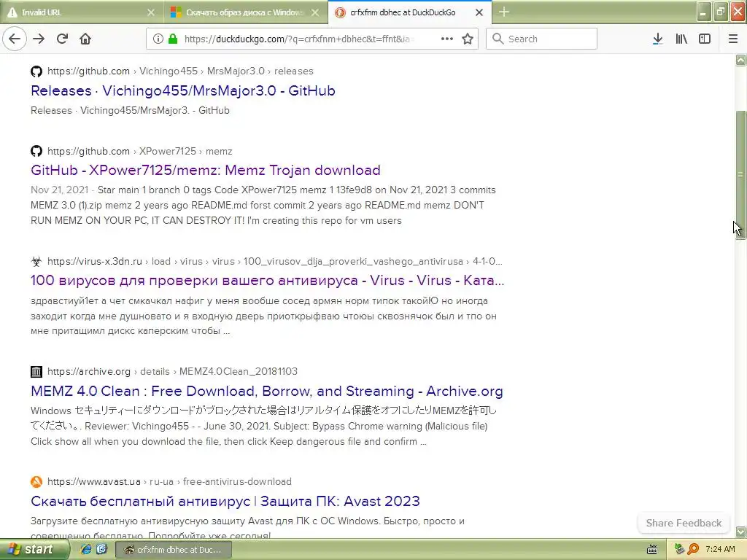Click the archive.org favicon icon
747x560 pixels.
point(36,371)
